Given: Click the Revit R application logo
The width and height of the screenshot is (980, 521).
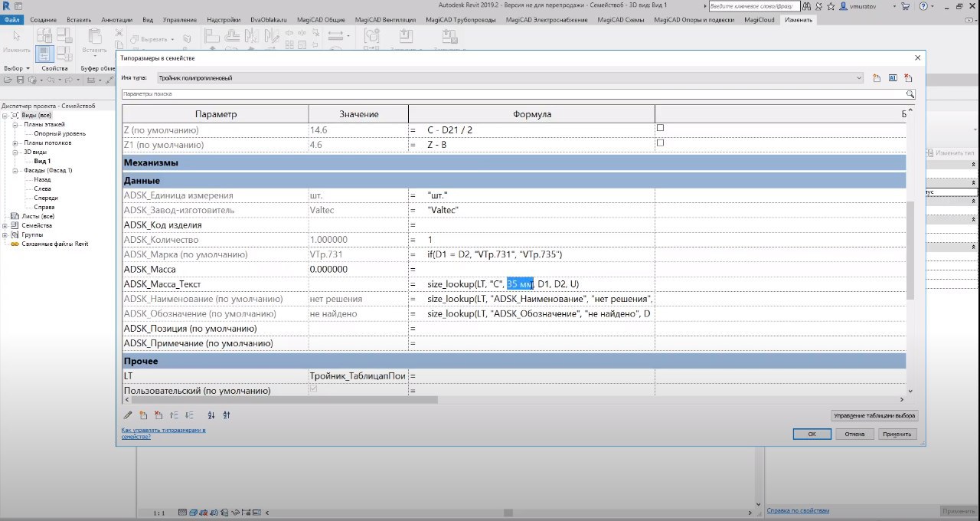Looking at the screenshot, I should (x=7, y=6).
